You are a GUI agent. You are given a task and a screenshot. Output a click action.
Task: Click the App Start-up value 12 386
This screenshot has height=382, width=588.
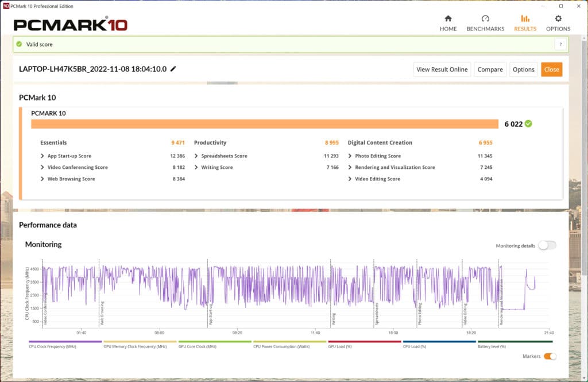point(177,156)
